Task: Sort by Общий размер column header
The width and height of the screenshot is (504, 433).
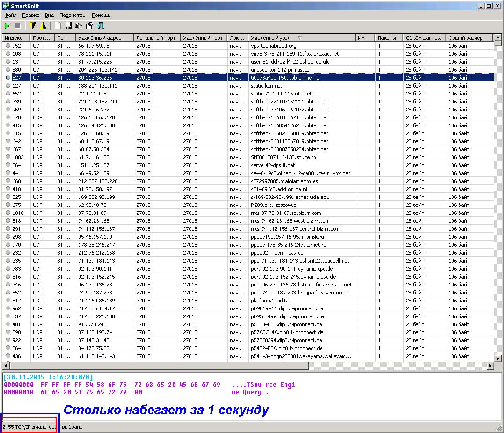Action: [469, 38]
